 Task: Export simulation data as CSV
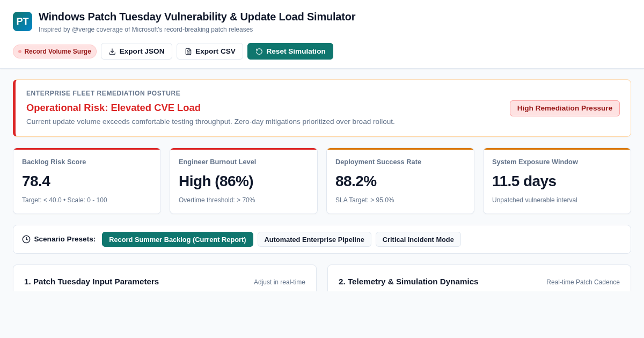(210, 52)
